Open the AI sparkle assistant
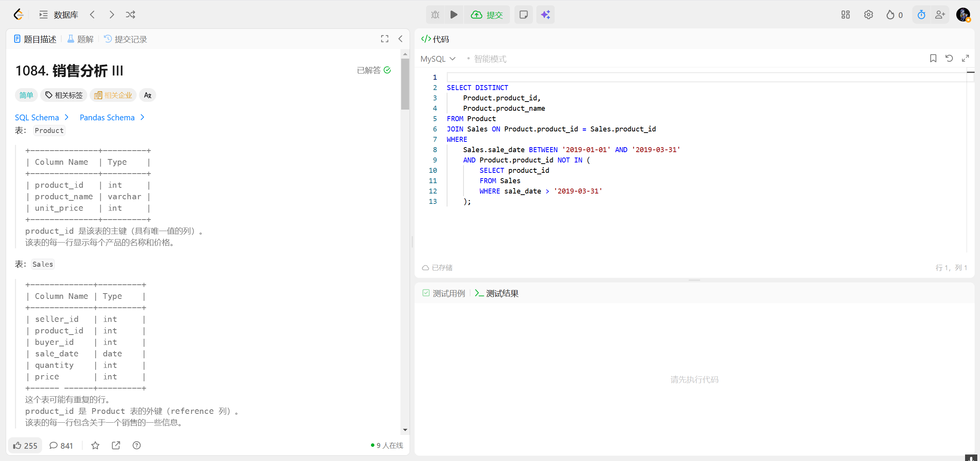This screenshot has width=980, height=461. [545, 15]
